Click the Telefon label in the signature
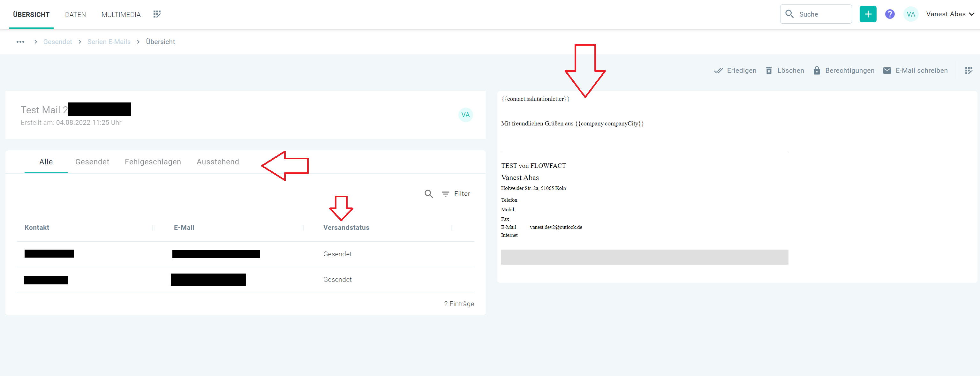Screen dimensions: 980x376 tap(509, 200)
